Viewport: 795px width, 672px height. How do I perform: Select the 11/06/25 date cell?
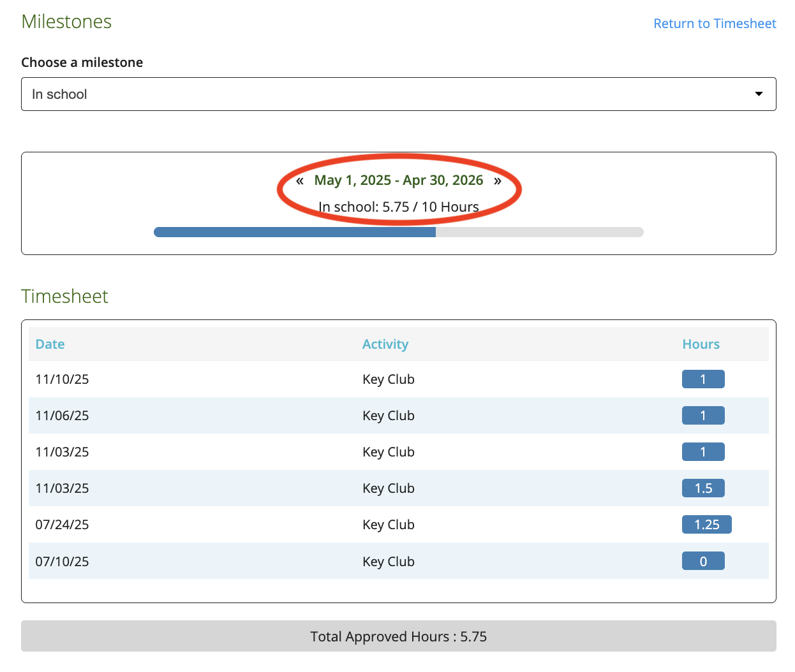(x=62, y=416)
